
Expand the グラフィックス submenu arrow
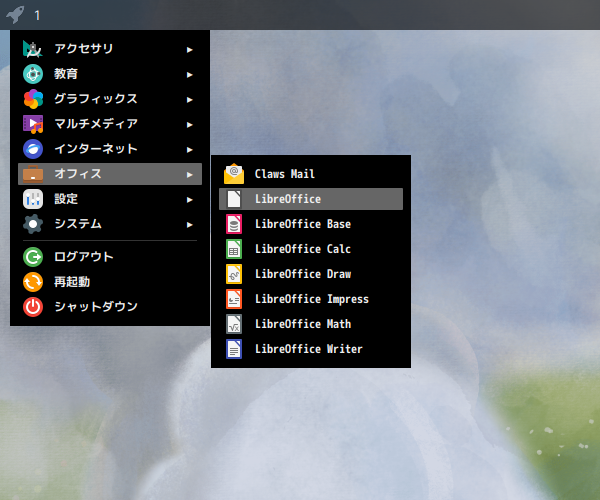(x=189, y=99)
